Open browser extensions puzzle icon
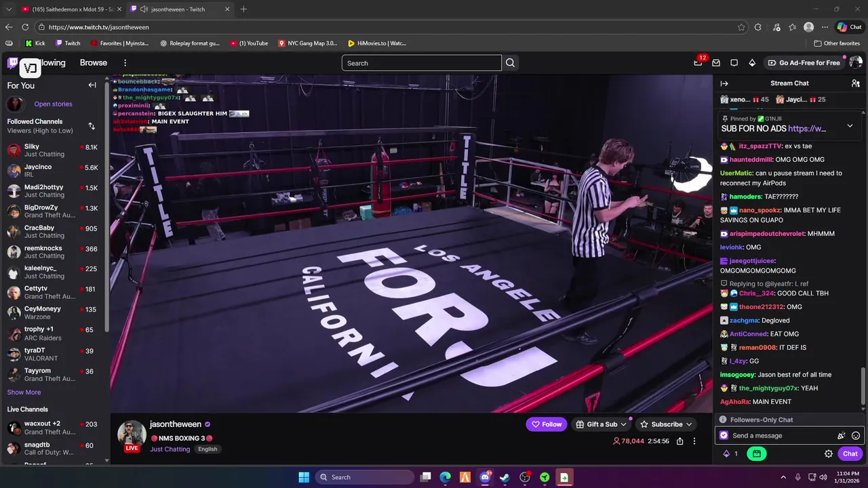The image size is (868, 488). coord(758,27)
